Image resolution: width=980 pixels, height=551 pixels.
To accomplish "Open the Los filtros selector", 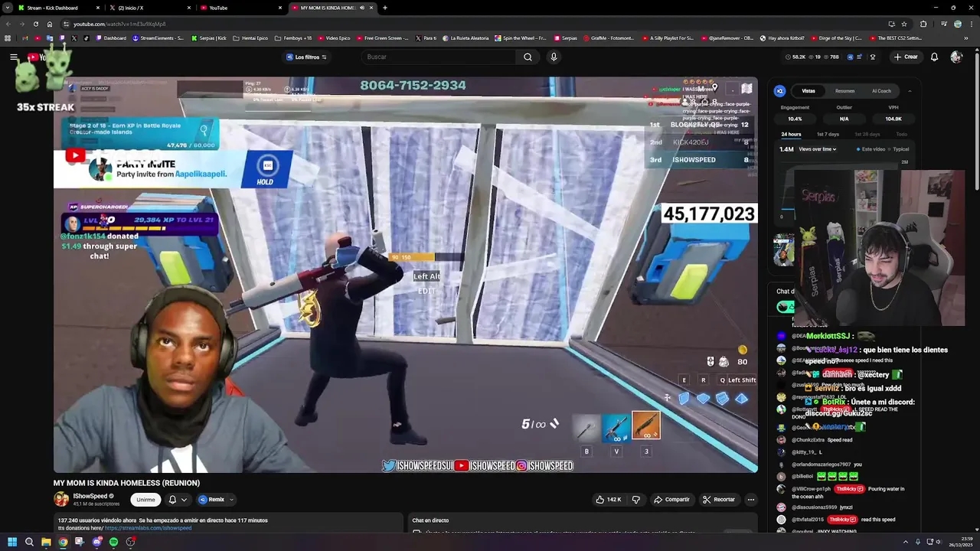I will tap(306, 57).
